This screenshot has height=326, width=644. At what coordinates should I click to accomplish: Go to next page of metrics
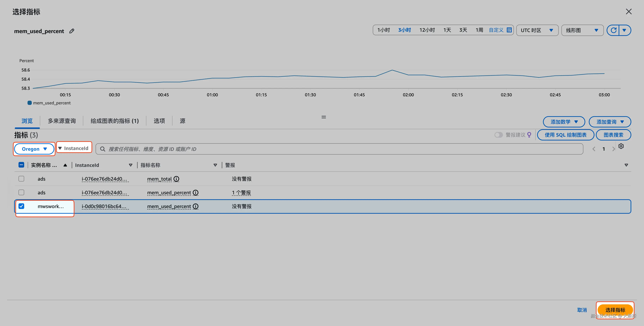(x=613, y=149)
